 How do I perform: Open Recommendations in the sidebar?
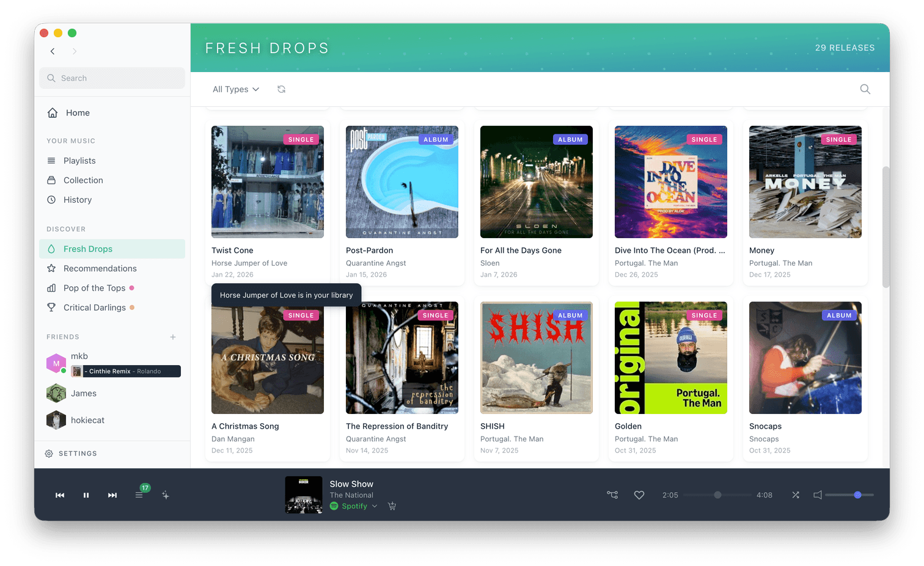(x=100, y=269)
